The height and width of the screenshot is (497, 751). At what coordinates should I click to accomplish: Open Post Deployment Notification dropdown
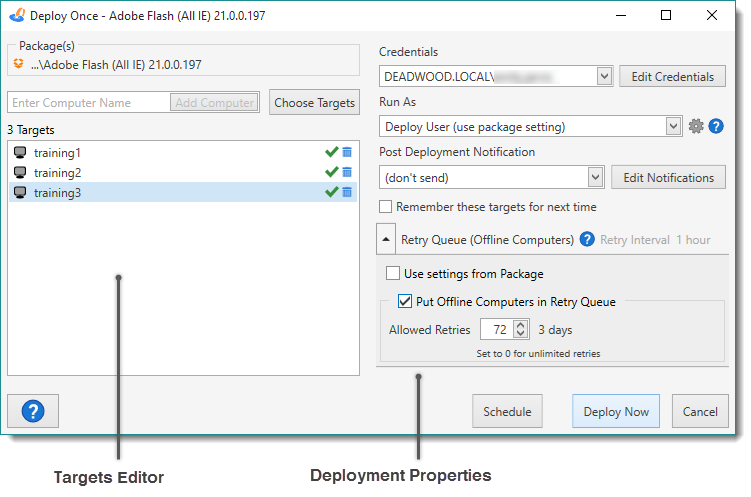(x=595, y=177)
